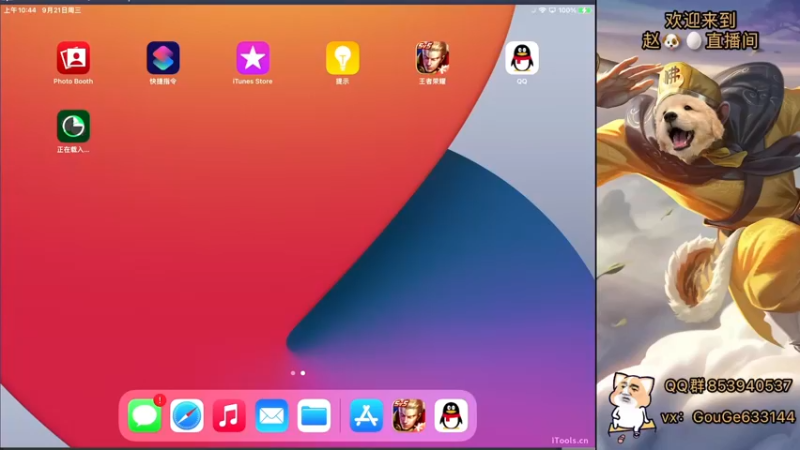The height and width of the screenshot is (450, 800).
Task: Tap the loading app (正在载入) icon
Action: [x=73, y=126]
